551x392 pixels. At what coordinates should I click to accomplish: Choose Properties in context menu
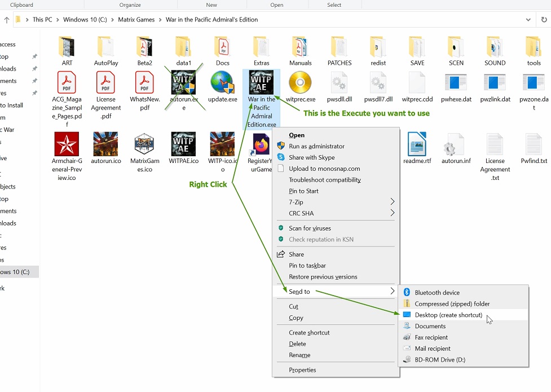click(336, 370)
